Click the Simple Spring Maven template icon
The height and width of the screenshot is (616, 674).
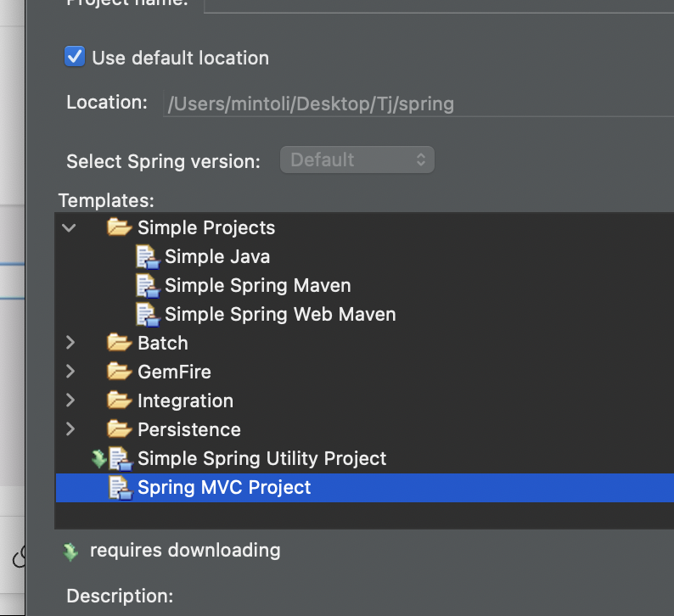click(148, 285)
